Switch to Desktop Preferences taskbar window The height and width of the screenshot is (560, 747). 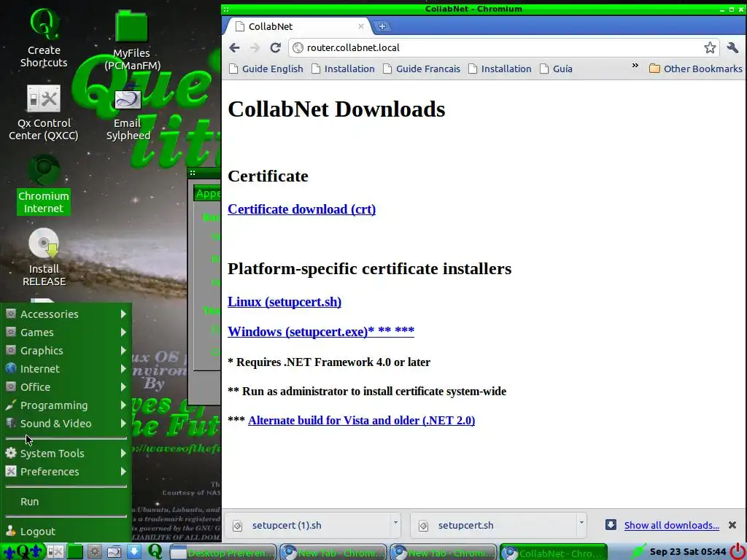click(222, 553)
